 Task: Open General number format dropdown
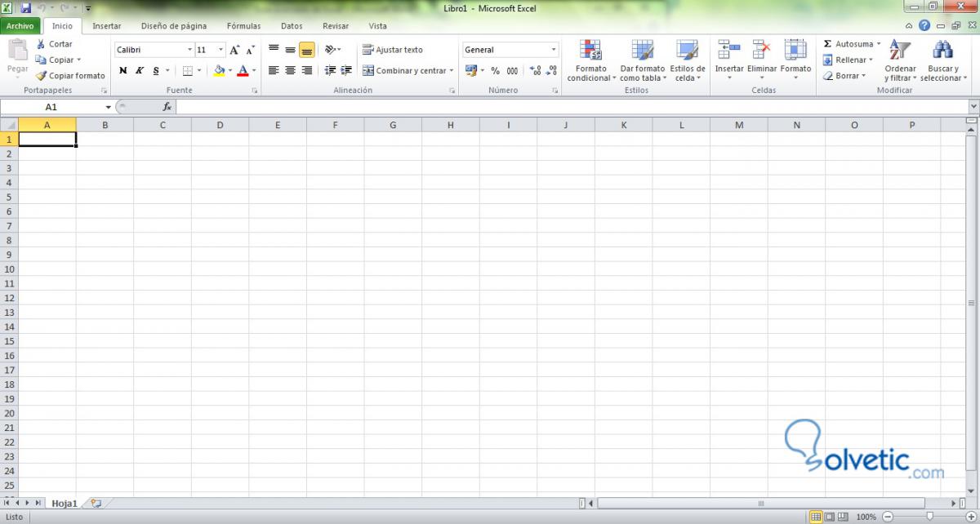click(553, 50)
